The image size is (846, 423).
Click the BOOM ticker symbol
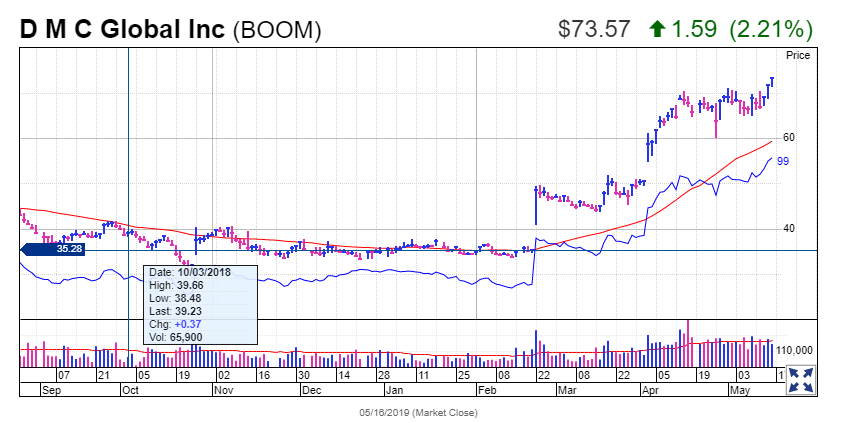pos(277,31)
